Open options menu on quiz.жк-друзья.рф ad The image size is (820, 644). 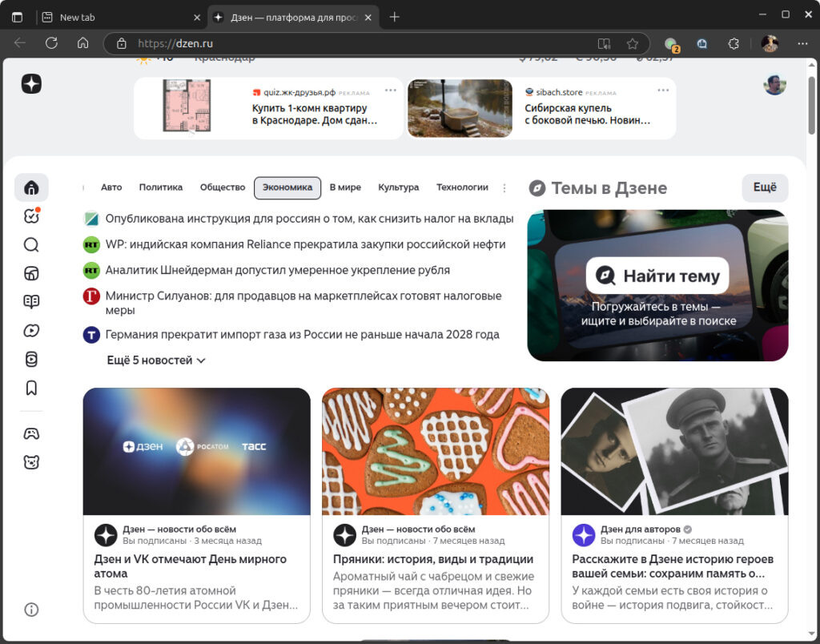click(x=391, y=91)
